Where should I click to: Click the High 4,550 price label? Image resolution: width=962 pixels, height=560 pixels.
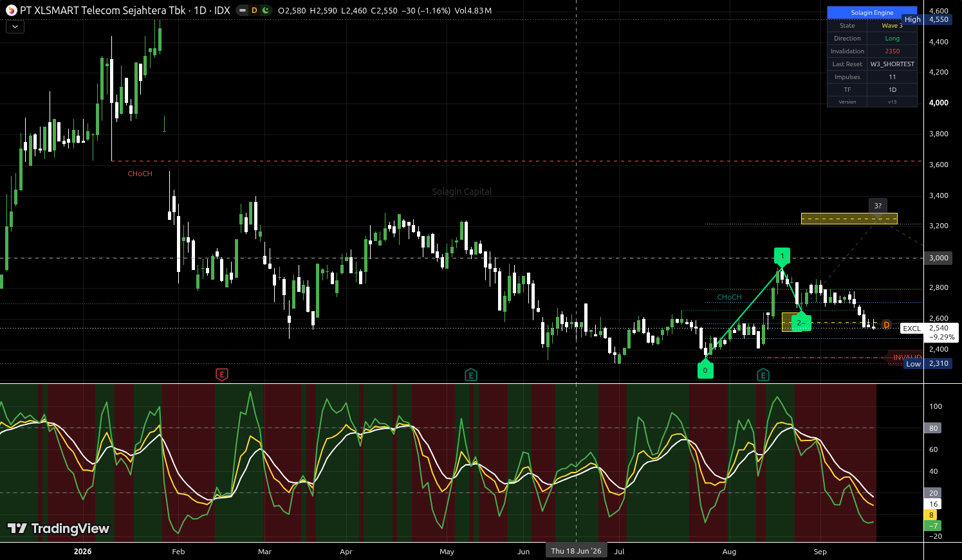(927, 19)
